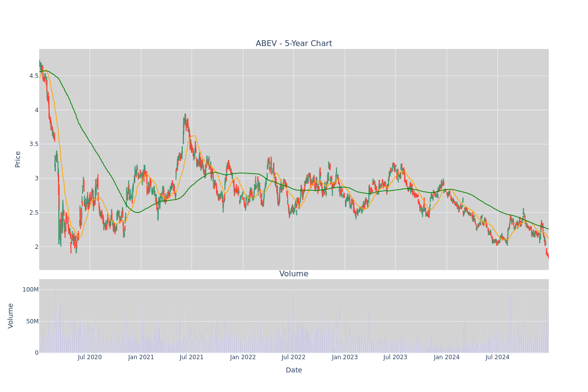This screenshot has height=392, width=588.
Task: Click the "Jul 2020" date tick label
Action: (90, 357)
